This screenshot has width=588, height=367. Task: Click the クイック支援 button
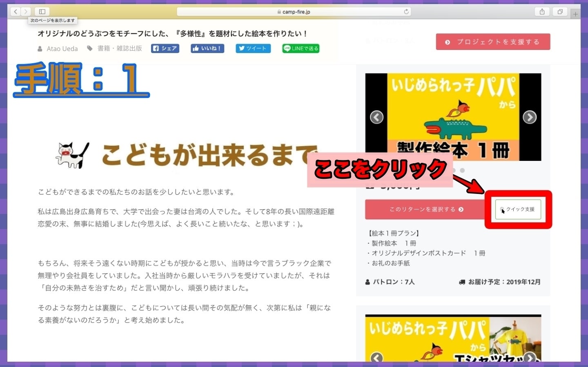pos(518,209)
